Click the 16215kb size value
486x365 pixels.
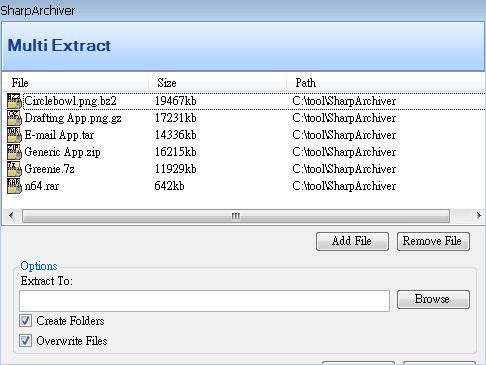pos(175,152)
